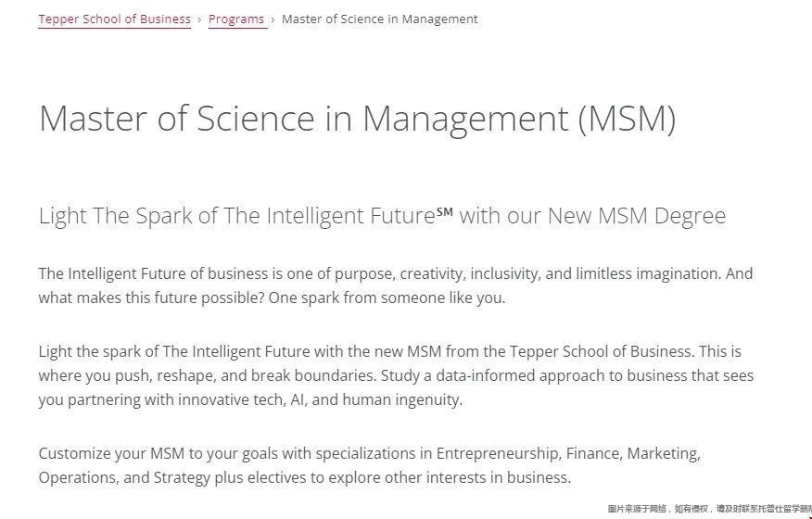Screen dimensions: 812x519
Task: Click the Chinese watermark text at bottom right
Action: (709, 509)
